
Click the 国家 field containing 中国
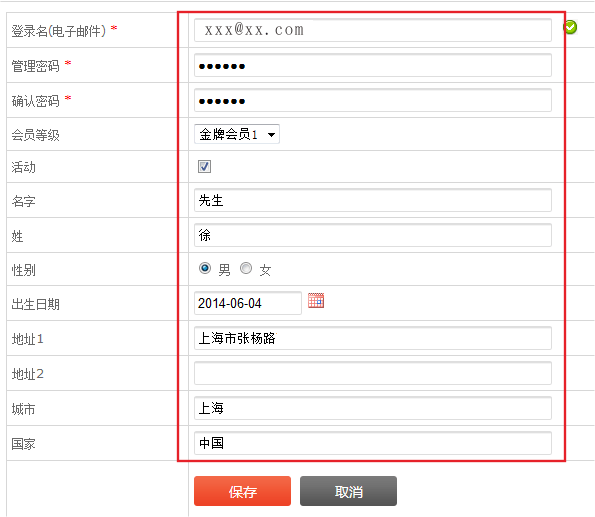pyautogui.click(x=373, y=443)
